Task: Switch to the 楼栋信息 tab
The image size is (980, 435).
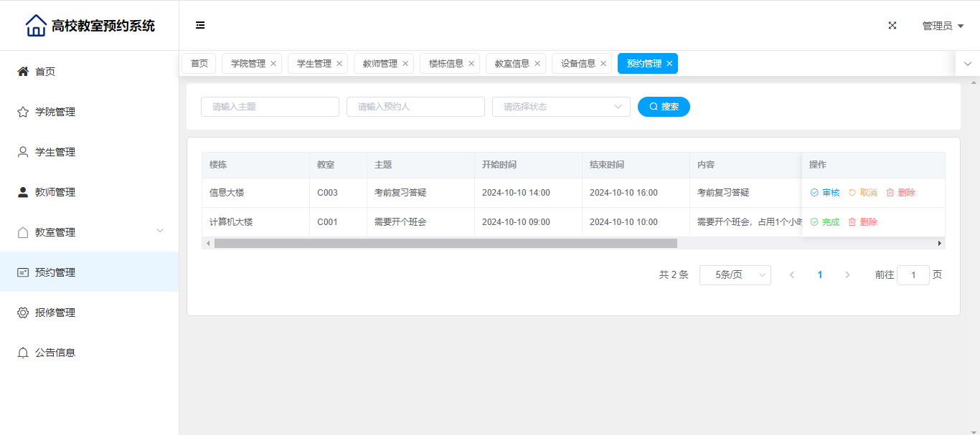Action: (446, 64)
